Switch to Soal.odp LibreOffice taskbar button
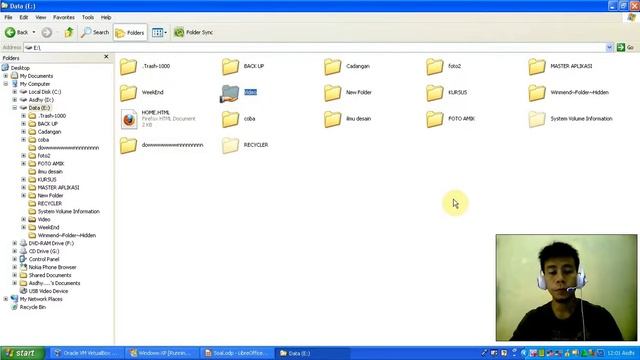Screen dimensions: 640x360 [236, 353]
